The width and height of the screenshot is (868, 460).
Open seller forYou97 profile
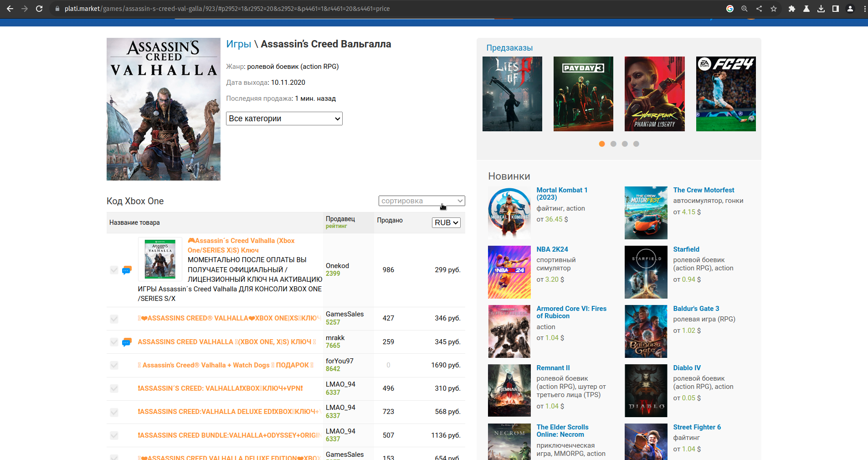339,361
